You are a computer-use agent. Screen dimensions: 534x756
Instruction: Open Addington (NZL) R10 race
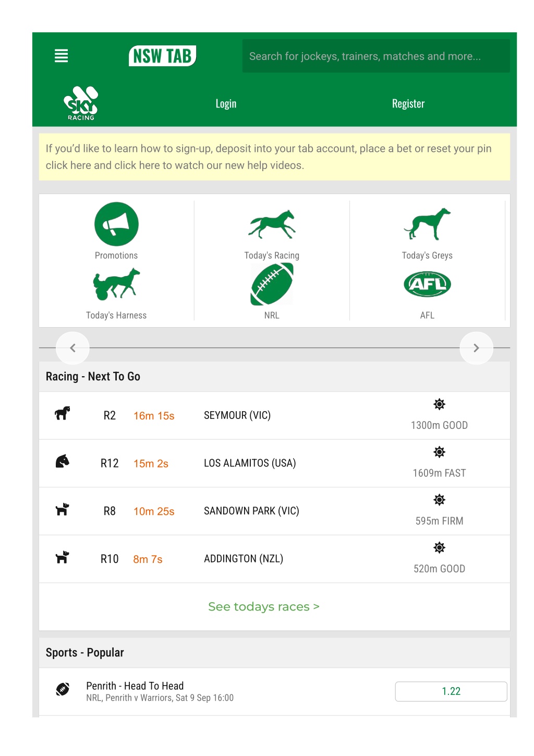click(274, 559)
